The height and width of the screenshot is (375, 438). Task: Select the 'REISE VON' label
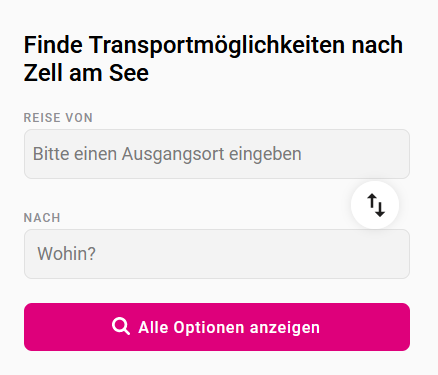(58, 118)
